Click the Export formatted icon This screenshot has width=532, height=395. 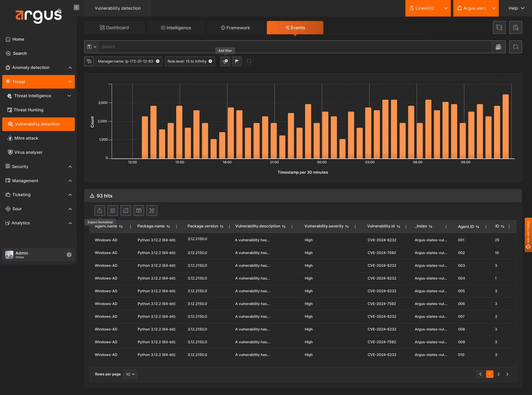coord(100,210)
